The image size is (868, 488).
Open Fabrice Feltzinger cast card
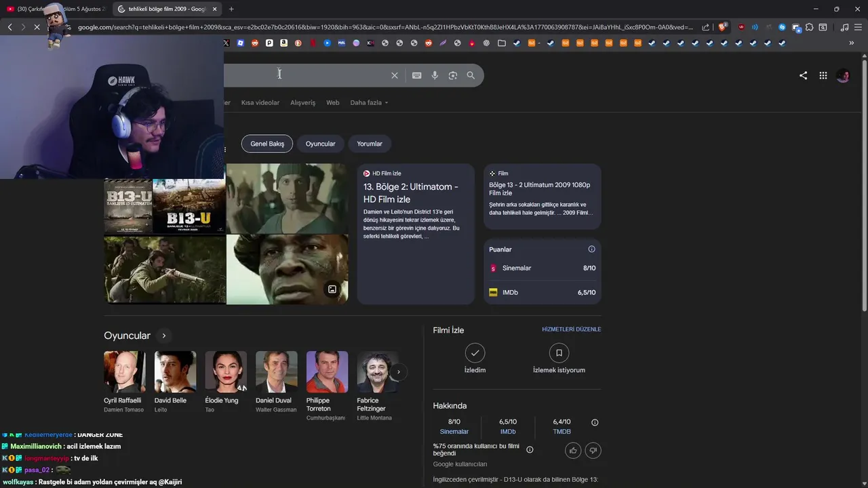coord(378,386)
